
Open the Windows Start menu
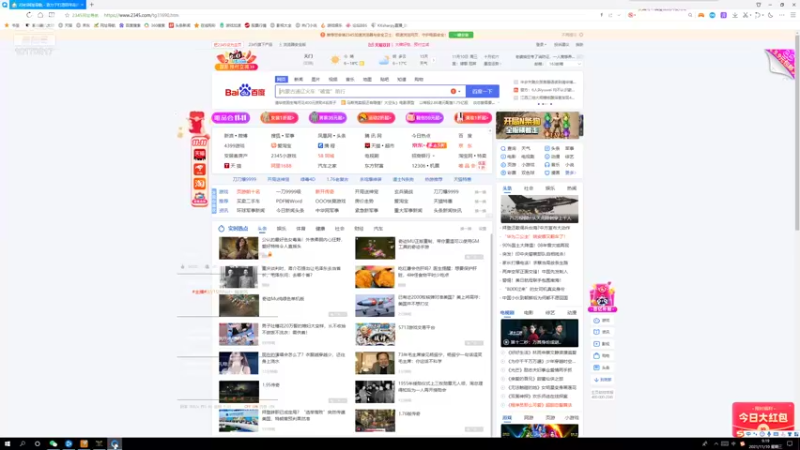pyautogui.click(x=7, y=444)
